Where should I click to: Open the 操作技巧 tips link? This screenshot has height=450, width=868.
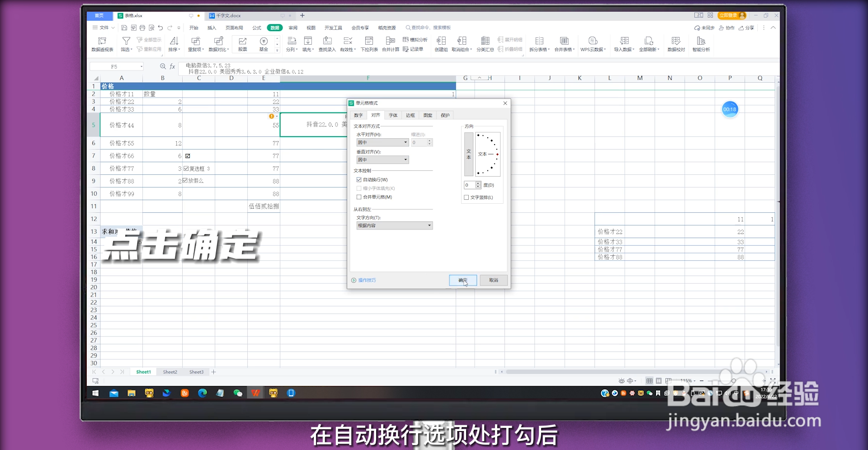point(364,280)
